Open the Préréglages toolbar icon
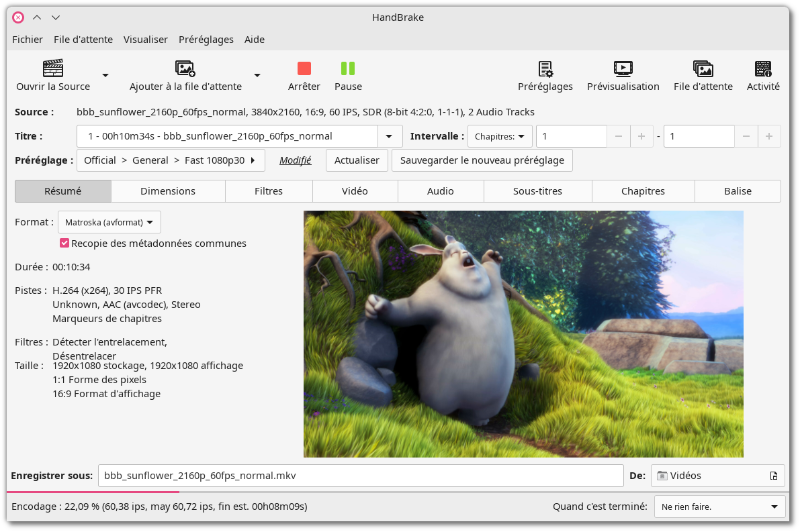Viewport: 800px width, 532px height. [545, 68]
